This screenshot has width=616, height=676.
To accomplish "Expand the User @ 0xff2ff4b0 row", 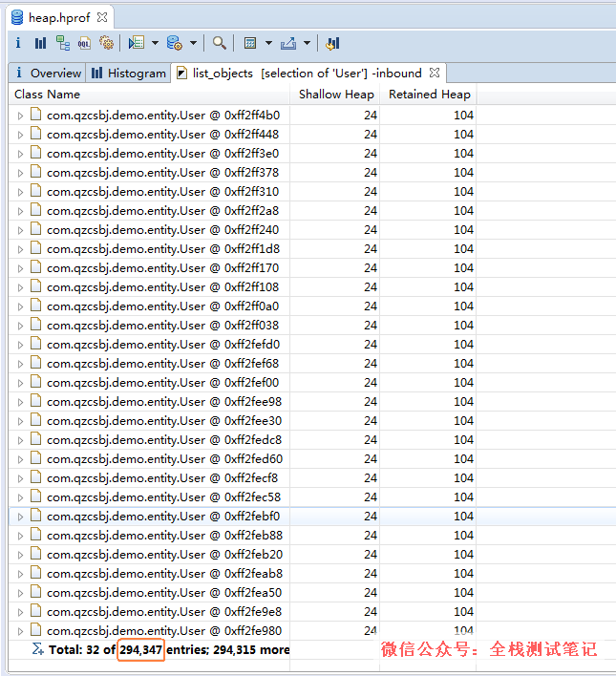I will tap(20, 116).
